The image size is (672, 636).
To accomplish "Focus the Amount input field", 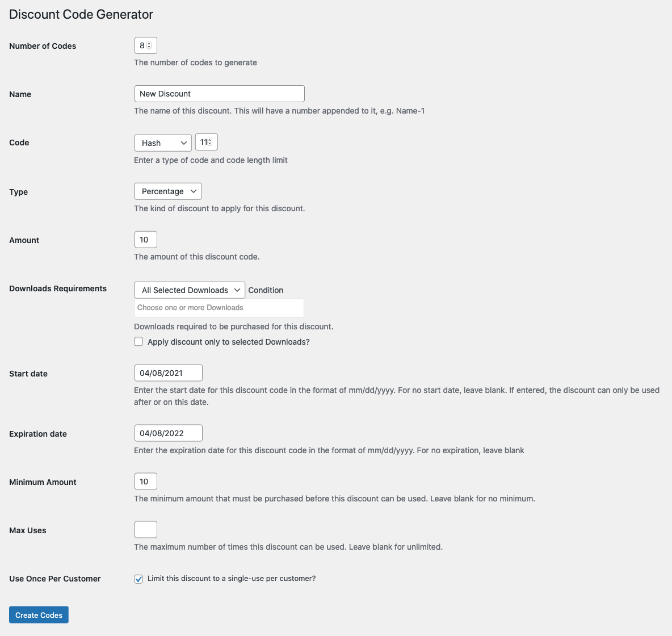I will point(145,240).
